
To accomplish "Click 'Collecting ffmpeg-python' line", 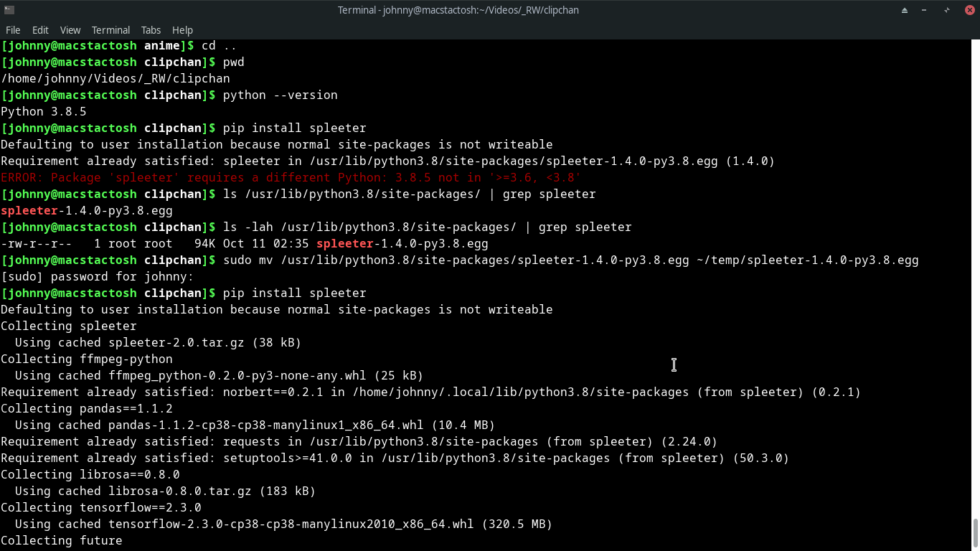I will point(87,359).
